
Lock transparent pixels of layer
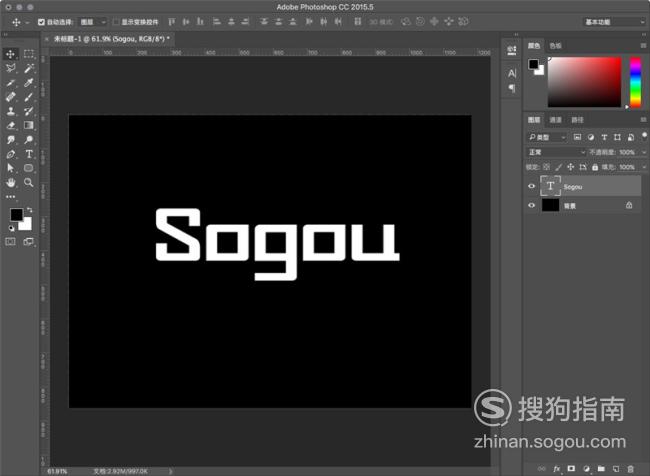tap(546, 167)
